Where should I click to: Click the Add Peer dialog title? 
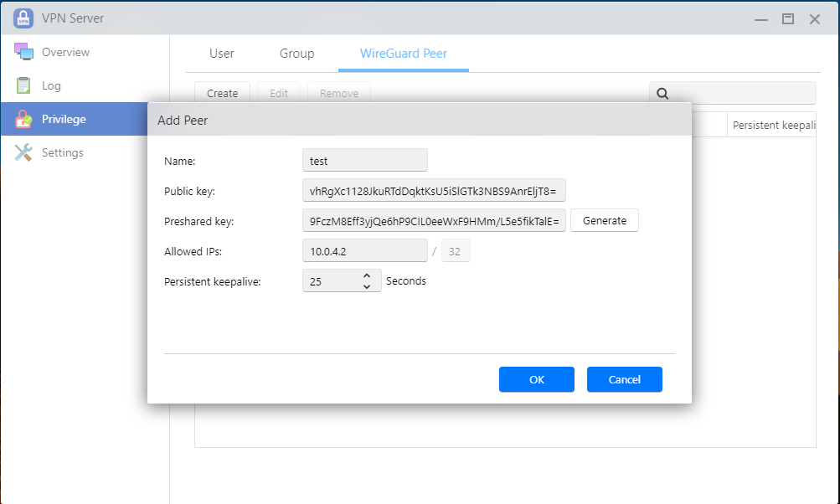pos(183,121)
